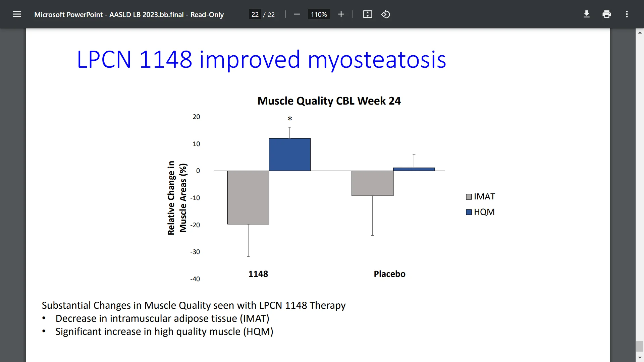Open the sidebar hamburger menu
Viewport: 644px width, 362px height.
(17, 14)
